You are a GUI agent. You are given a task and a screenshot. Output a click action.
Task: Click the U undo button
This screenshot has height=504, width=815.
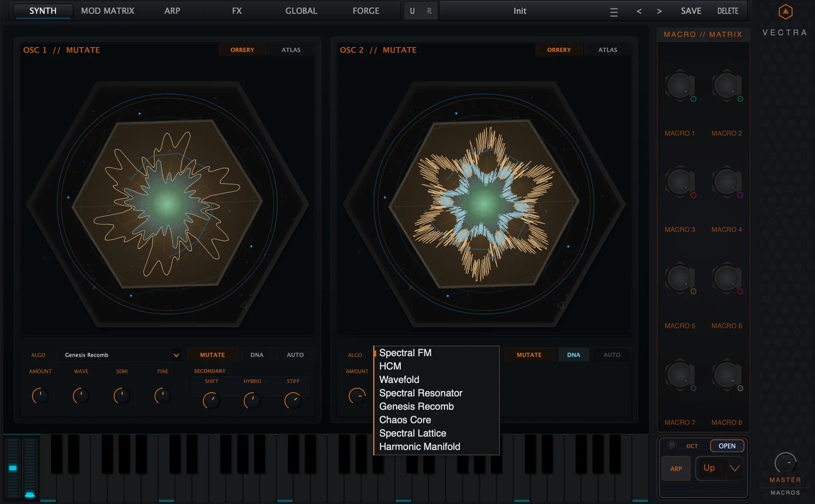(412, 11)
